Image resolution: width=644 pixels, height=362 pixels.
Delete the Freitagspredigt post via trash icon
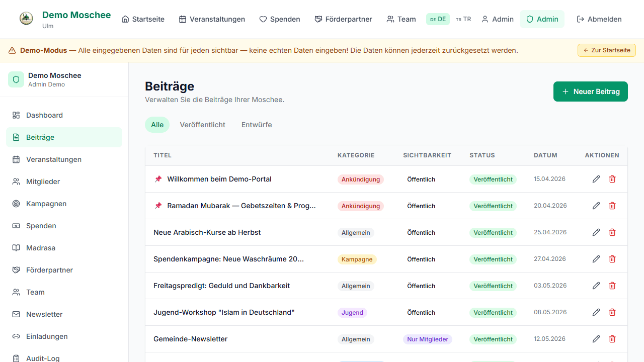click(612, 286)
